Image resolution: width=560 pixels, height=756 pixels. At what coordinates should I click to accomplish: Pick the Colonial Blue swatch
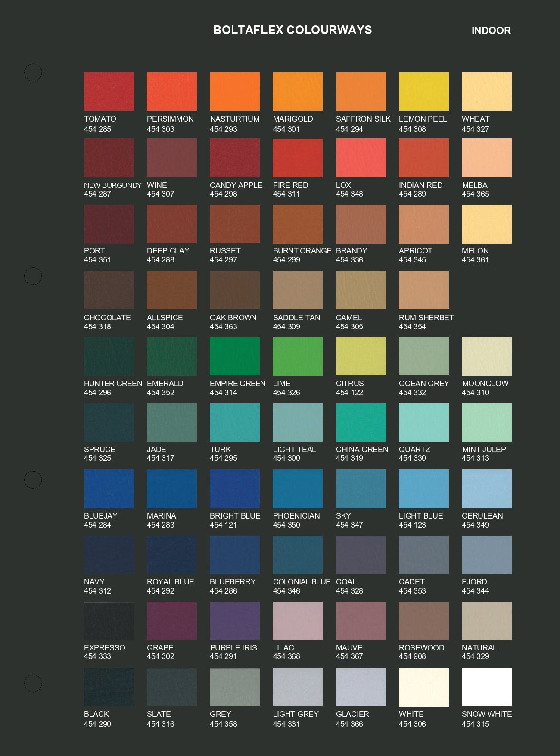[298, 555]
